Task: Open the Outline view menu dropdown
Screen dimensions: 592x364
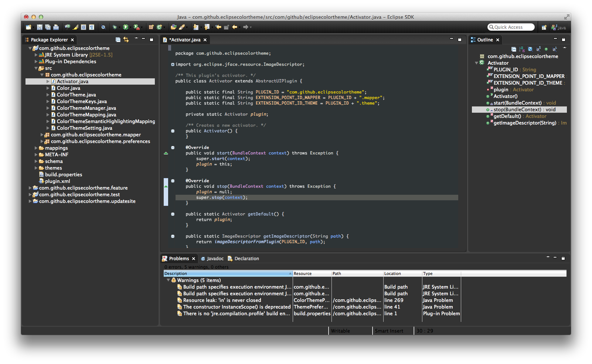Action: pyautogui.click(x=564, y=48)
